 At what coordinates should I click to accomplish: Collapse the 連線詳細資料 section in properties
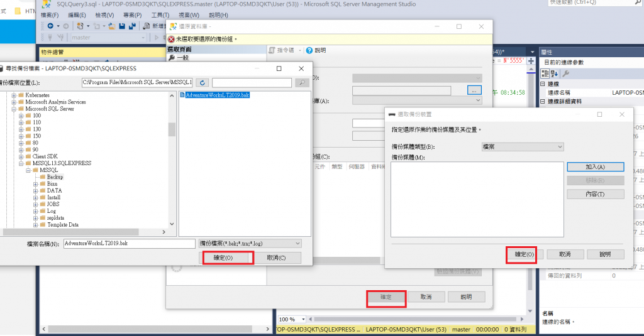543,101
